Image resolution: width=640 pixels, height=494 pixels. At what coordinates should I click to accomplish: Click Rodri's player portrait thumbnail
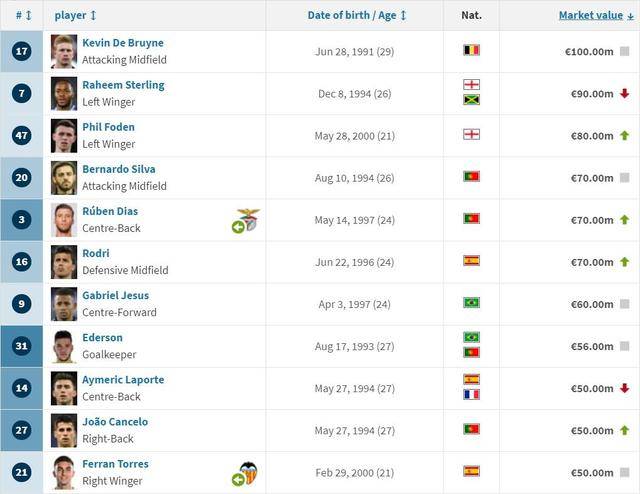pos(64,262)
